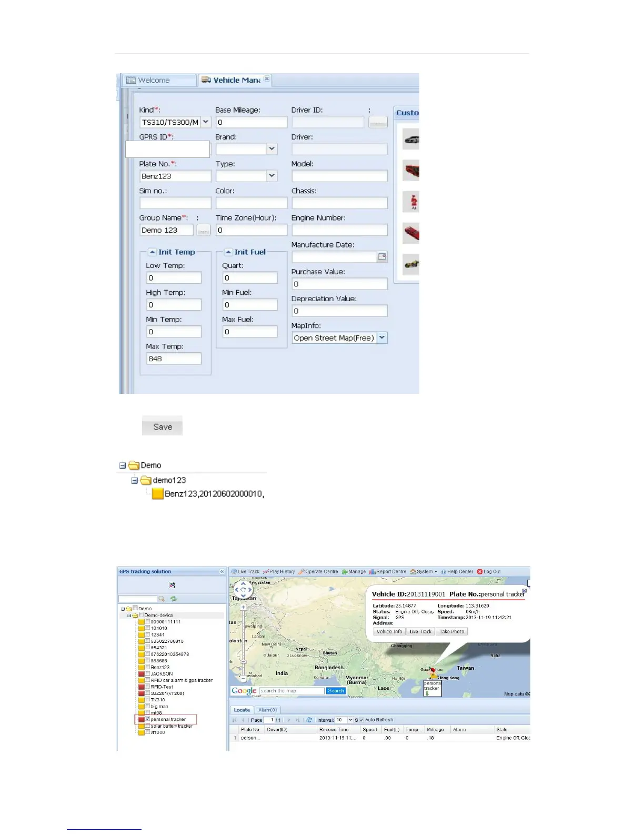Check the Benz123 device checkbox in the list
This screenshot has height=834, width=644.
tap(148, 667)
